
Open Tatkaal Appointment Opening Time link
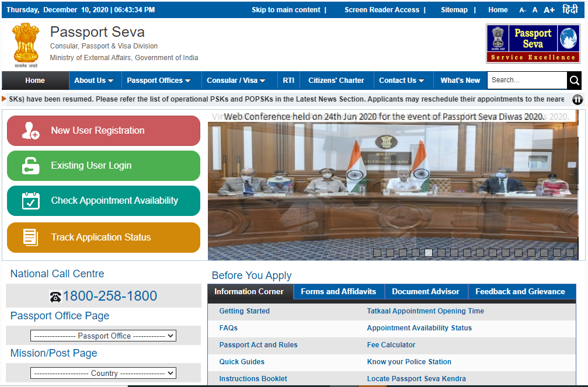(425, 311)
